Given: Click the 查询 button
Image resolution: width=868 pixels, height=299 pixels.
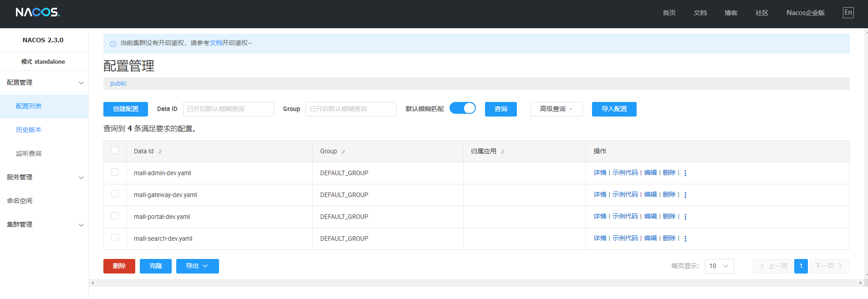Looking at the screenshot, I should [x=501, y=109].
